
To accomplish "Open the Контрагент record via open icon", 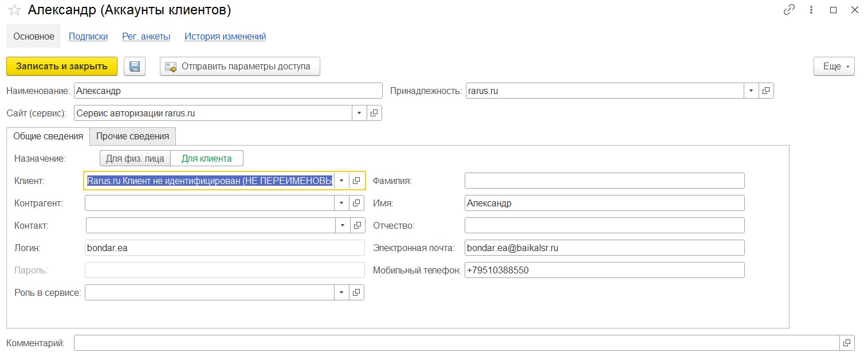I will click(x=356, y=203).
